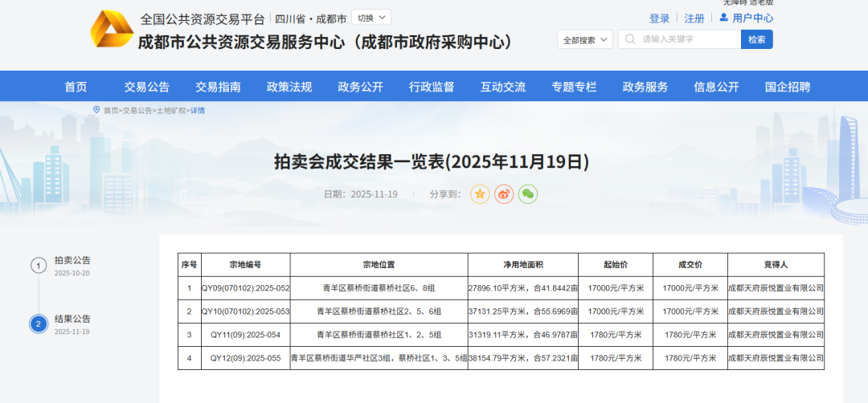The width and height of the screenshot is (868, 403).
Task: Open 国企招聘 navigation item
Action: click(x=787, y=88)
